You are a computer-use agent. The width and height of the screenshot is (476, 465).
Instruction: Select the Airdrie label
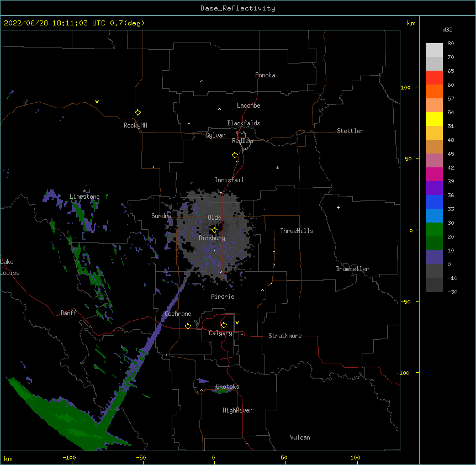(223, 297)
